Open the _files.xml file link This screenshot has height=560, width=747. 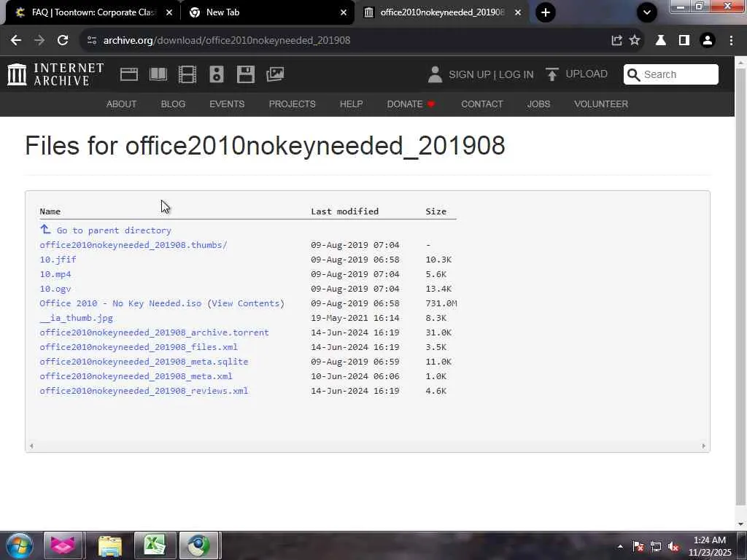(x=139, y=347)
